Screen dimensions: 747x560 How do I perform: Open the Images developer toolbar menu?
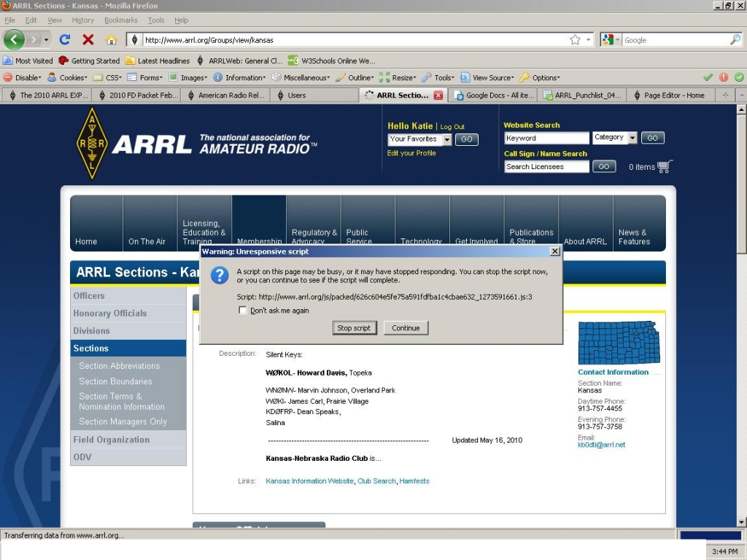pos(187,77)
